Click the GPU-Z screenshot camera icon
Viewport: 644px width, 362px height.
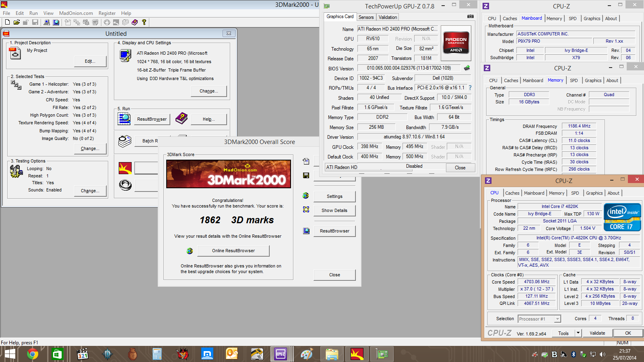click(x=470, y=16)
